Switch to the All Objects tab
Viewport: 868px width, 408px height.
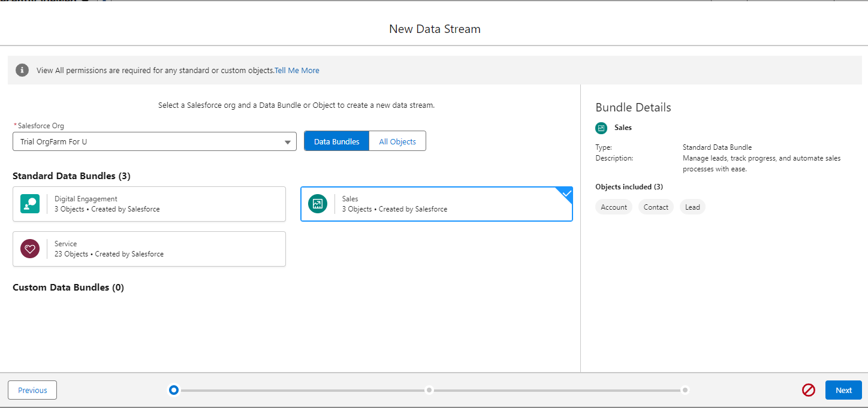pyautogui.click(x=397, y=141)
